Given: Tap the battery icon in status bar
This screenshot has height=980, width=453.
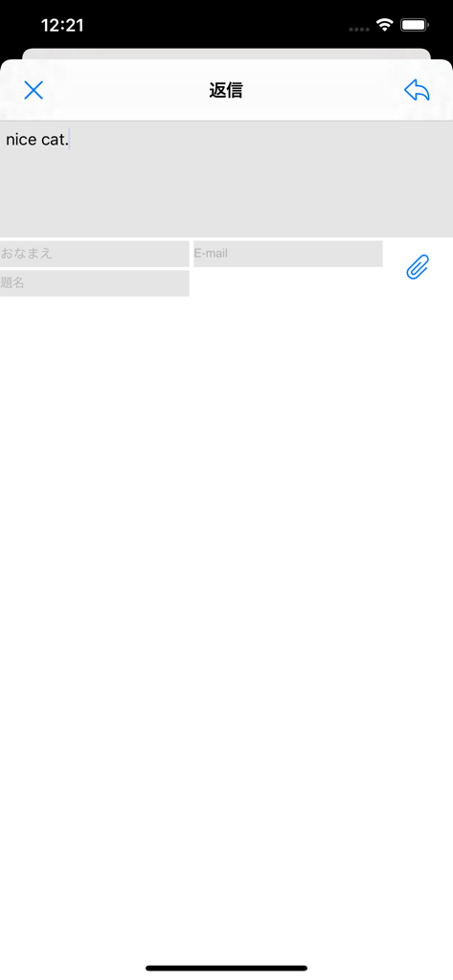Looking at the screenshot, I should click(x=414, y=25).
